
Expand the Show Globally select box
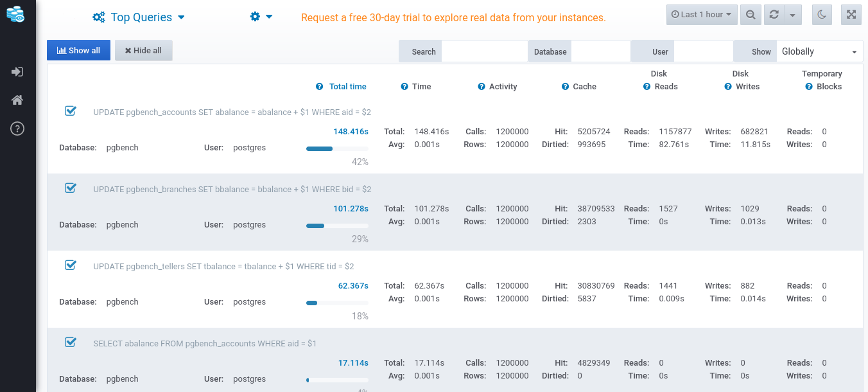819,51
